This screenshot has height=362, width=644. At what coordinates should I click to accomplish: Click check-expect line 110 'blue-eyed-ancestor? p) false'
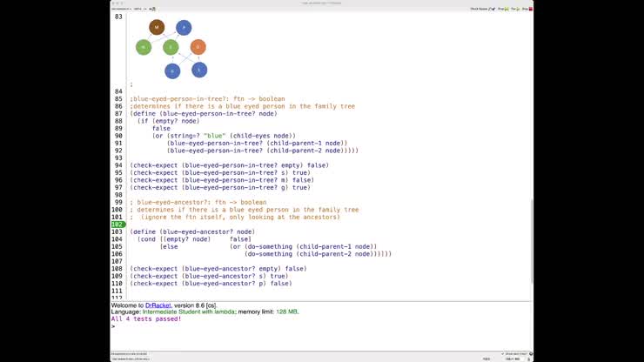click(211, 284)
